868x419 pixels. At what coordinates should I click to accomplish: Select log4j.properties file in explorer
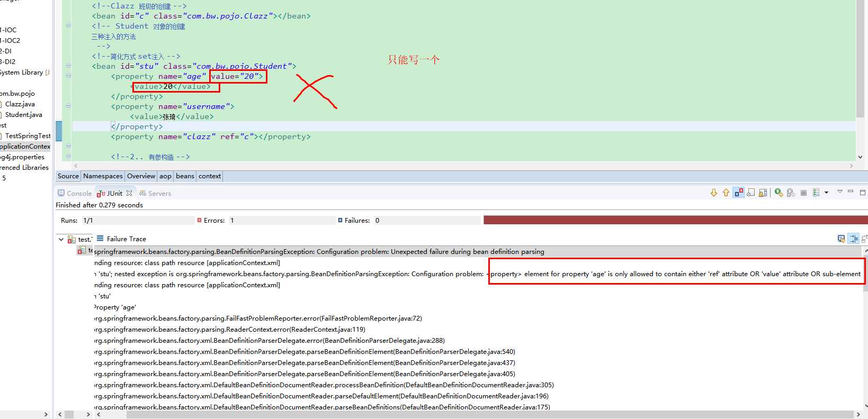[22, 157]
